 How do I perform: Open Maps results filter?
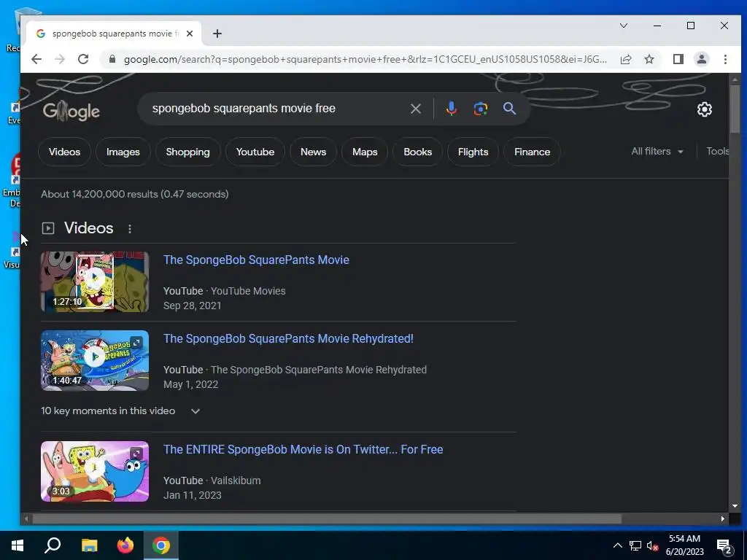click(x=365, y=152)
